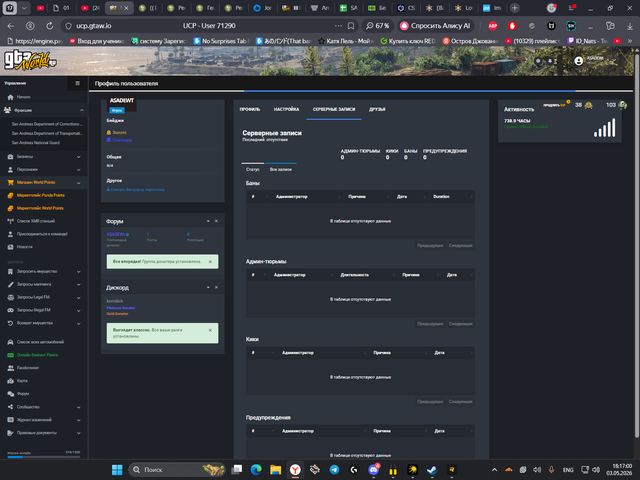Open the user account dropdown in header

[x=596, y=60]
